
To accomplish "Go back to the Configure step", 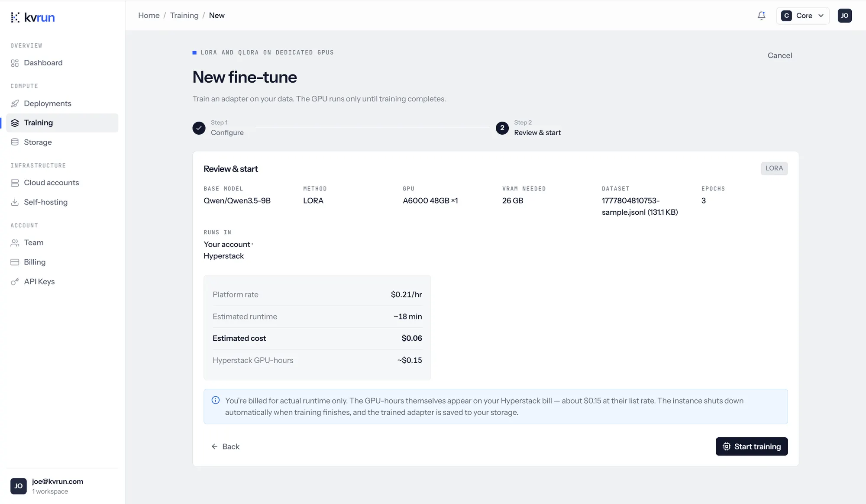I will [225, 446].
